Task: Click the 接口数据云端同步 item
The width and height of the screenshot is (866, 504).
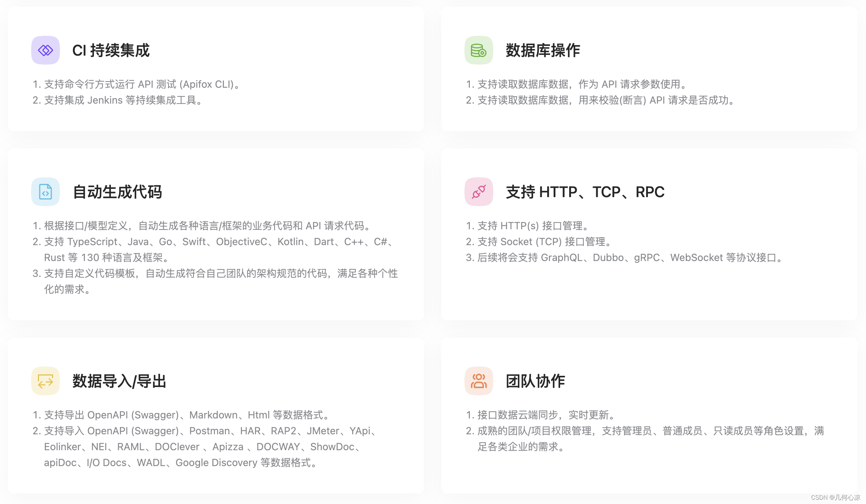Action: pyautogui.click(x=541, y=415)
